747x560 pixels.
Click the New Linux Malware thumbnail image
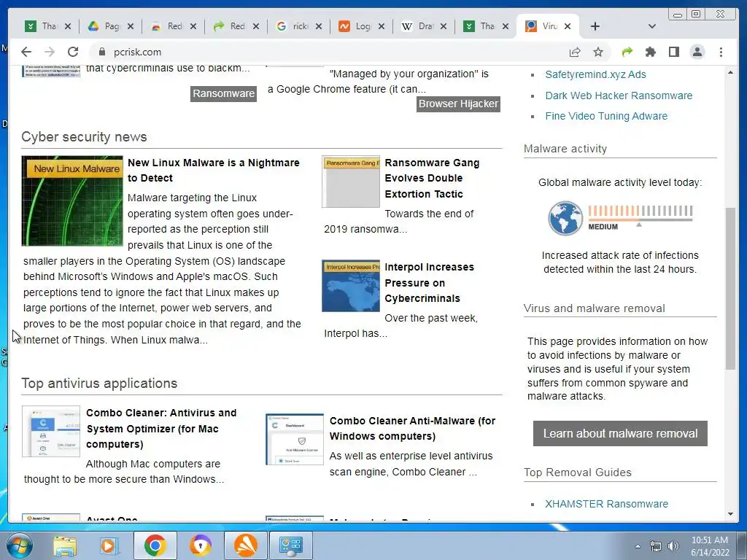pos(72,201)
